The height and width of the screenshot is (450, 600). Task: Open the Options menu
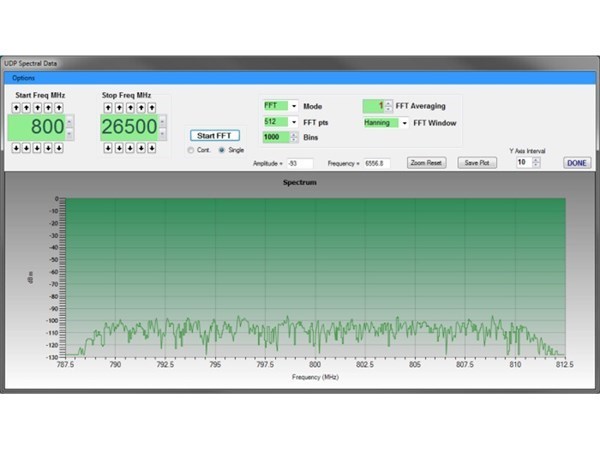23,77
